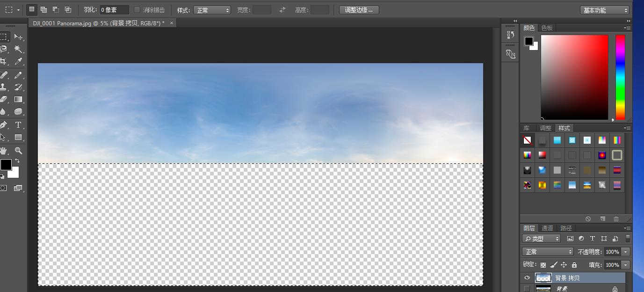Click the rainbow hue slider strip
Viewport: 644px width, 292px height.
(620, 77)
